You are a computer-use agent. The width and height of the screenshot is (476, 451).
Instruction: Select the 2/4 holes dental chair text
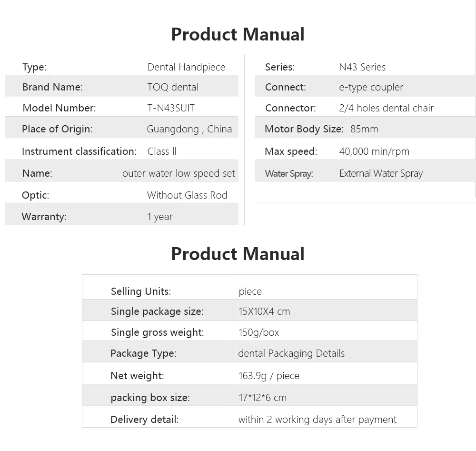[x=386, y=108]
